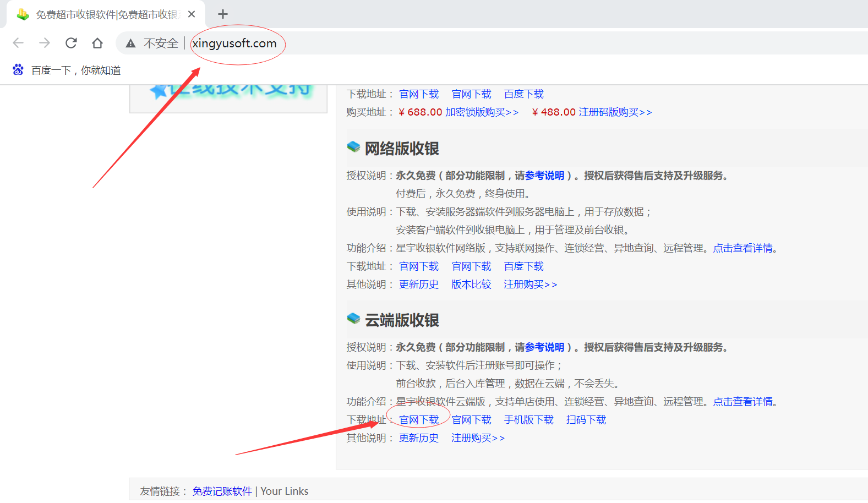The height and width of the screenshot is (503, 868).
Task: Open 扫码下载 link
Action: click(586, 420)
